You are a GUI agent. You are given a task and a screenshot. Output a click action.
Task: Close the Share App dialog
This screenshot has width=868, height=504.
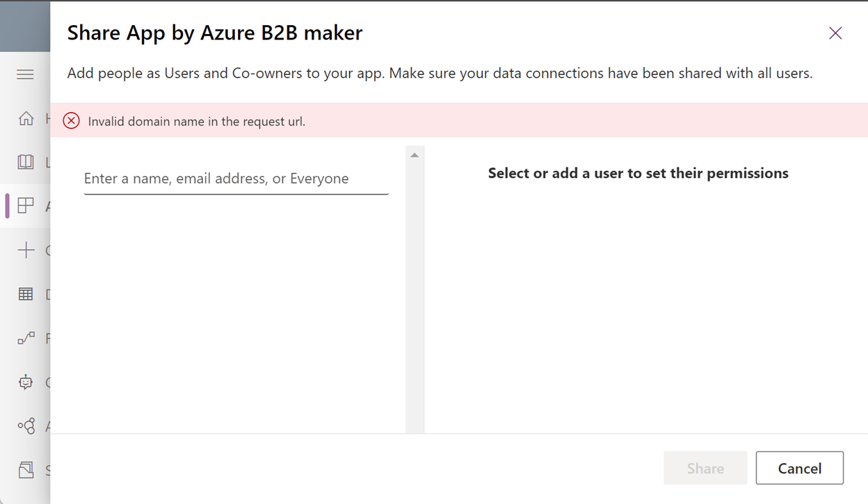click(835, 33)
